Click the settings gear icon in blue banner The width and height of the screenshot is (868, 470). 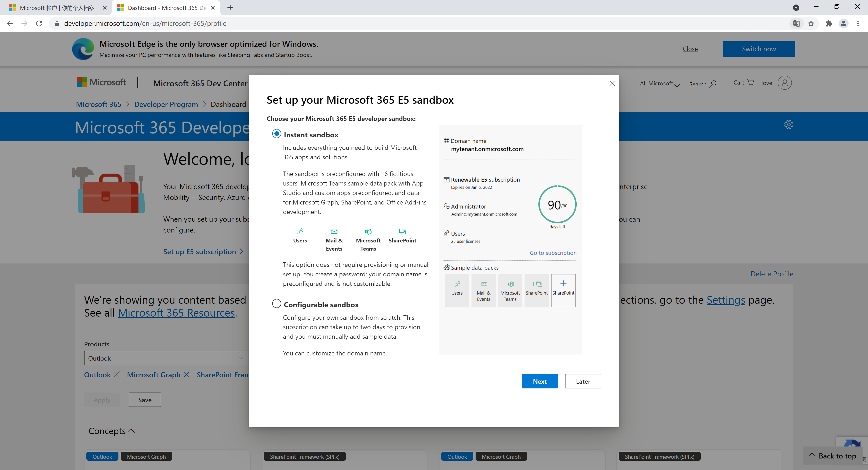(788, 124)
